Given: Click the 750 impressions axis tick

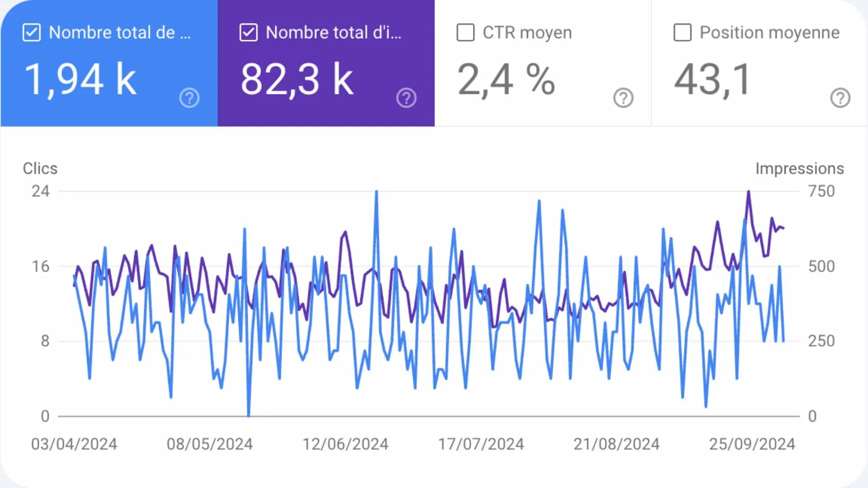Looking at the screenshot, I should (821, 191).
